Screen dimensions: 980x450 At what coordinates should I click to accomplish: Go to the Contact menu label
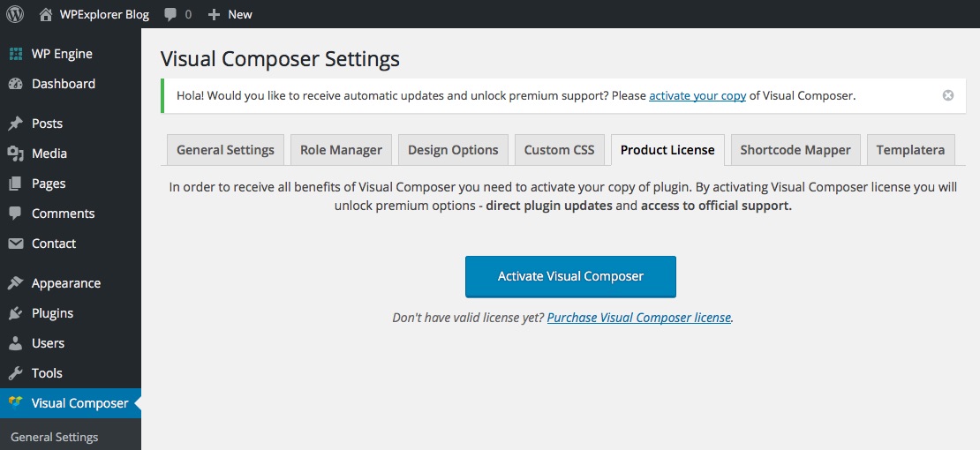54,244
